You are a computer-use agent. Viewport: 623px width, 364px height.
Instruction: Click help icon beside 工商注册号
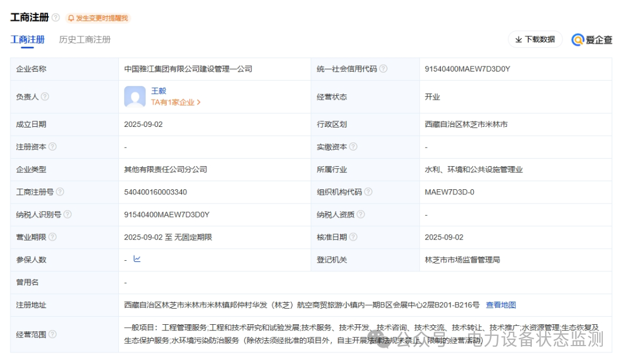tap(60, 192)
